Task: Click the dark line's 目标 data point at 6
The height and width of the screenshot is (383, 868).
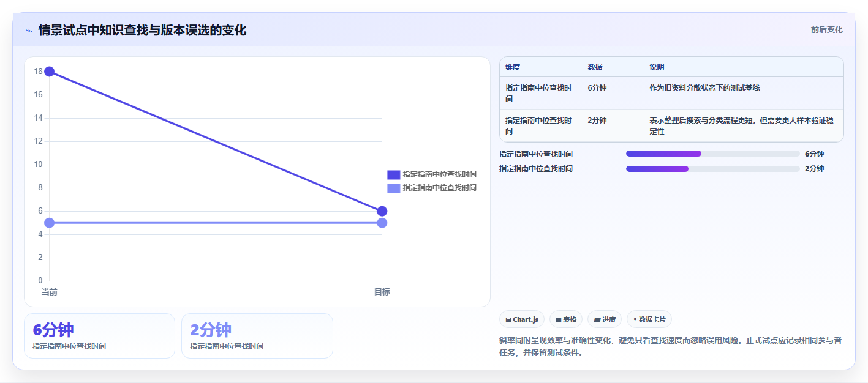Action: point(382,211)
